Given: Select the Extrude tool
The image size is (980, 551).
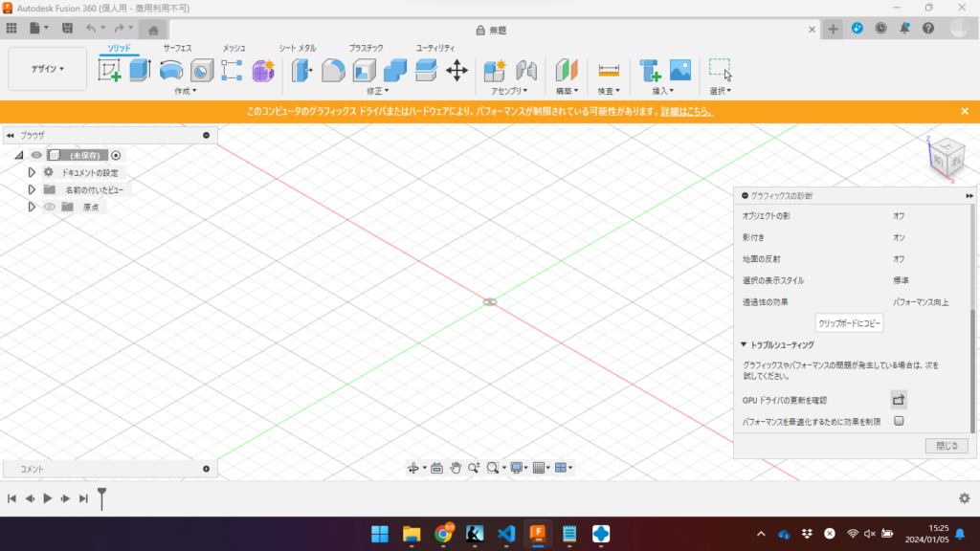Looking at the screenshot, I should tap(140, 70).
